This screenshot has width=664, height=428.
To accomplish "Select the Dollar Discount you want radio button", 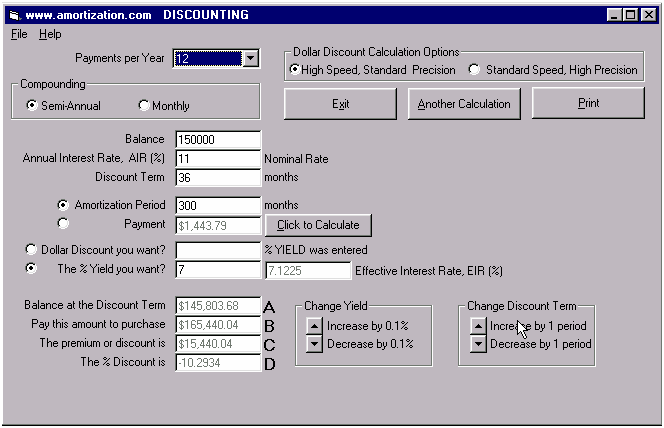I will [x=32, y=249].
